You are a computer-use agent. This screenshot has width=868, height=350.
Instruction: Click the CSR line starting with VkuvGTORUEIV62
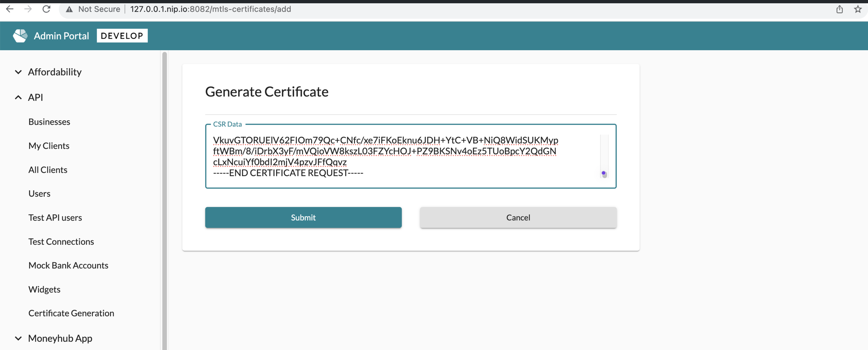tap(385, 140)
